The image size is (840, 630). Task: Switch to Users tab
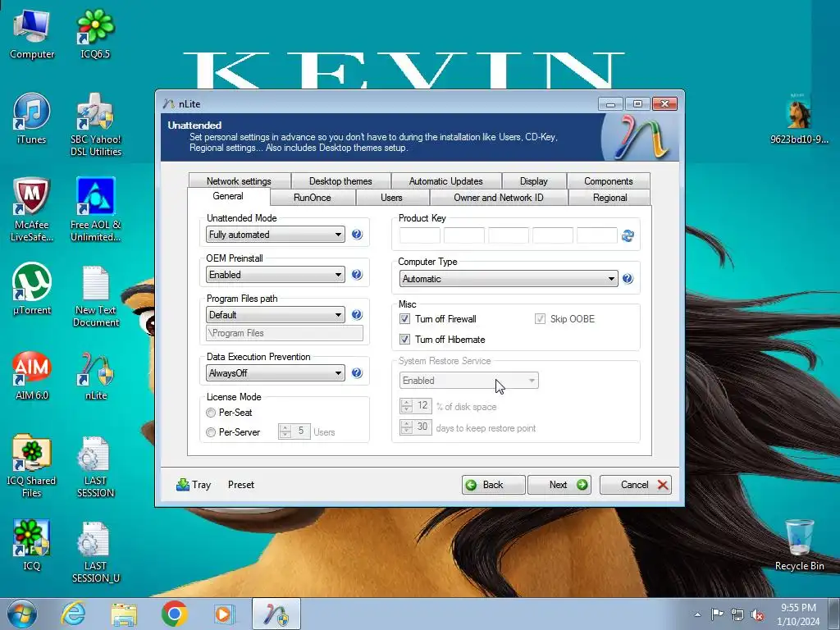pyautogui.click(x=391, y=198)
